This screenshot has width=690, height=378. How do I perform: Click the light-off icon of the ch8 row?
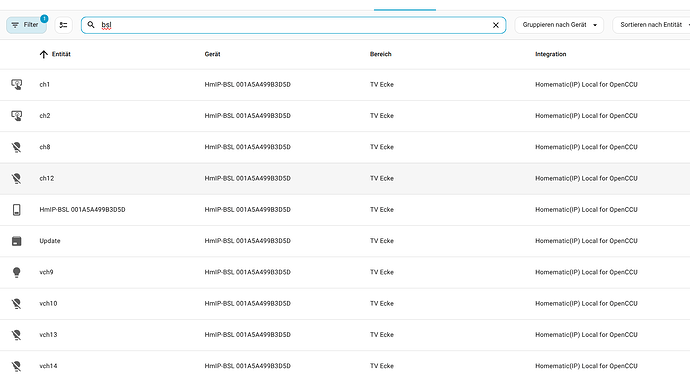pos(16,147)
